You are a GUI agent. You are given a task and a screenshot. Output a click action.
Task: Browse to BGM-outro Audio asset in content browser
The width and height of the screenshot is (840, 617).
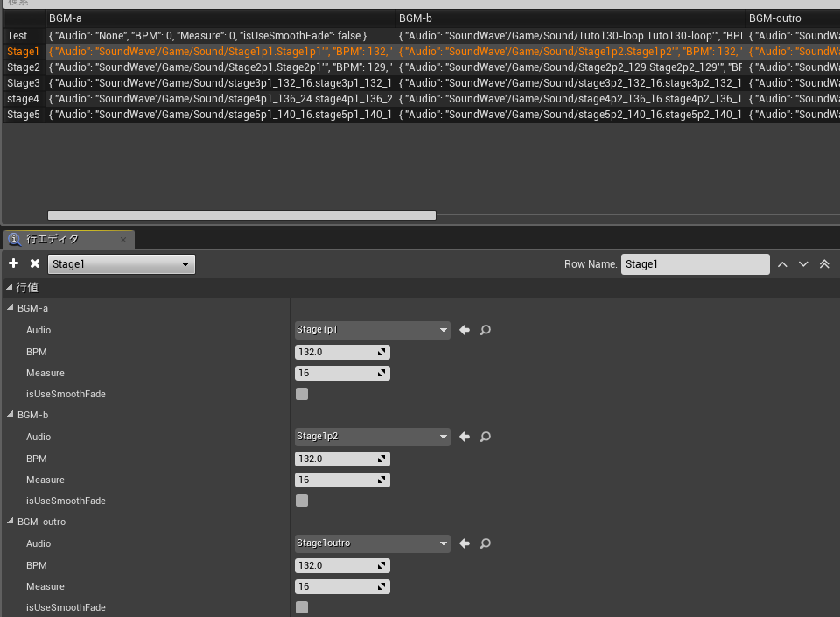coord(486,543)
